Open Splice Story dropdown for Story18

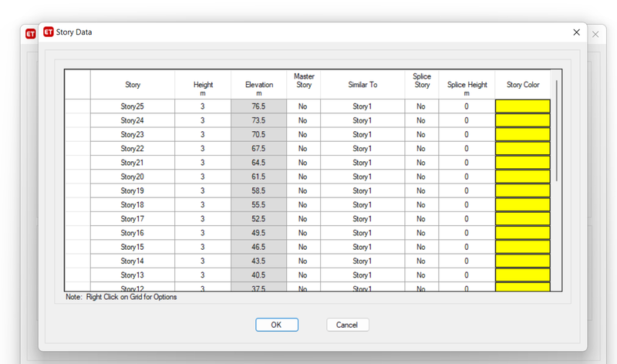tap(422, 204)
